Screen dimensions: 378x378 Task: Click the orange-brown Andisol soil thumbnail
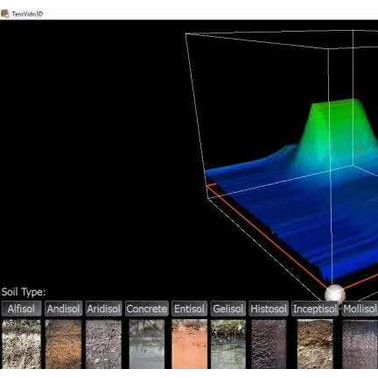63,344
